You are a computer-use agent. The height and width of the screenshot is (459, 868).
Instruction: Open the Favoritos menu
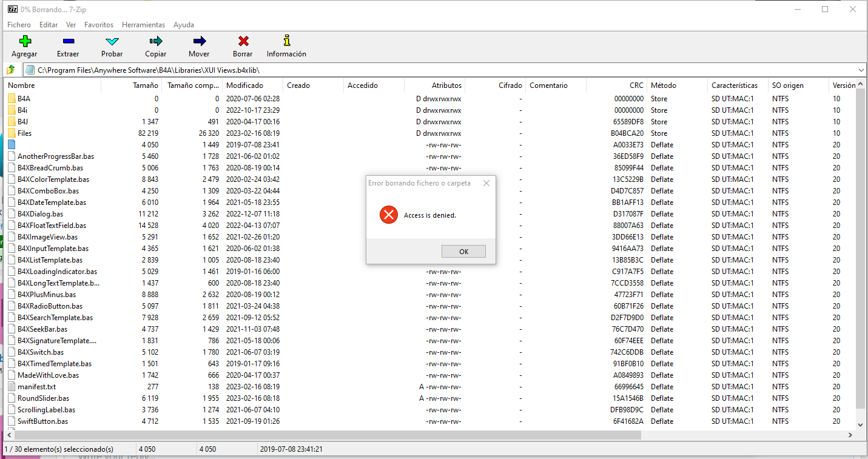(99, 25)
